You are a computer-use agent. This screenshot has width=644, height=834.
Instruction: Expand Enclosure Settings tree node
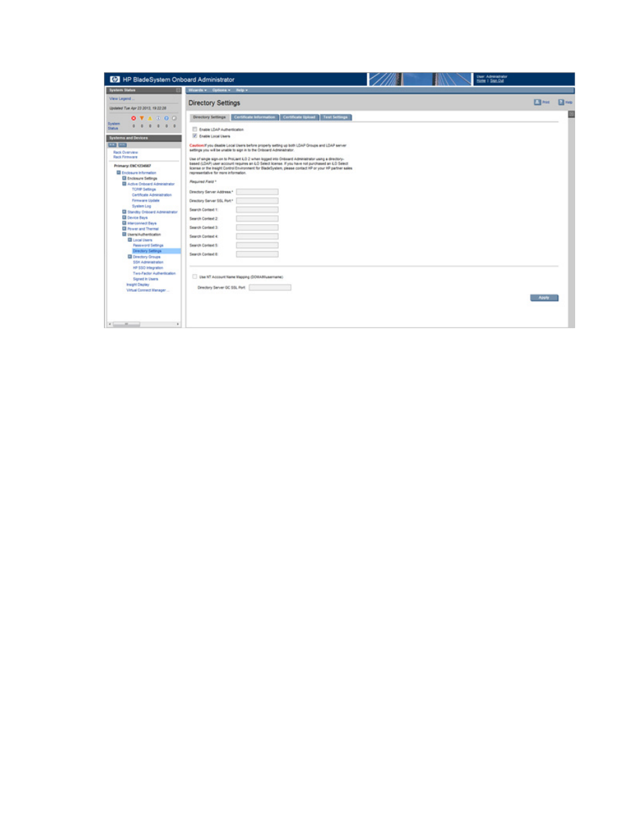[124, 178]
